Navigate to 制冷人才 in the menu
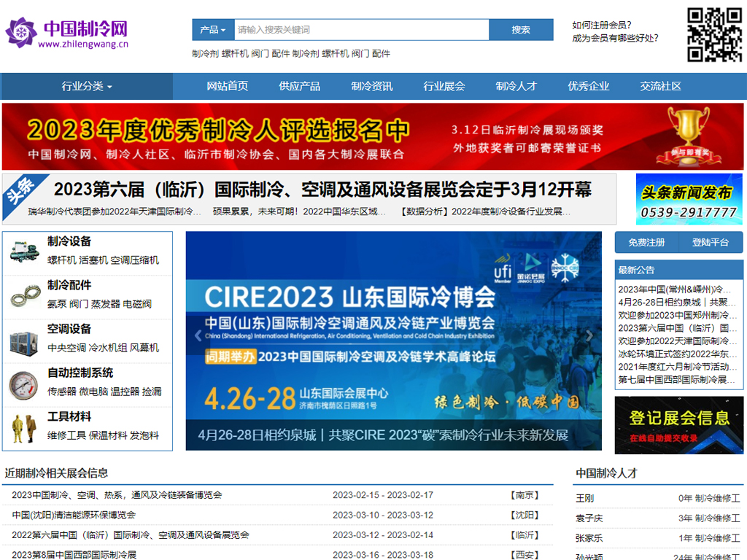The image size is (747, 560). pyautogui.click(x=516, y=86)
